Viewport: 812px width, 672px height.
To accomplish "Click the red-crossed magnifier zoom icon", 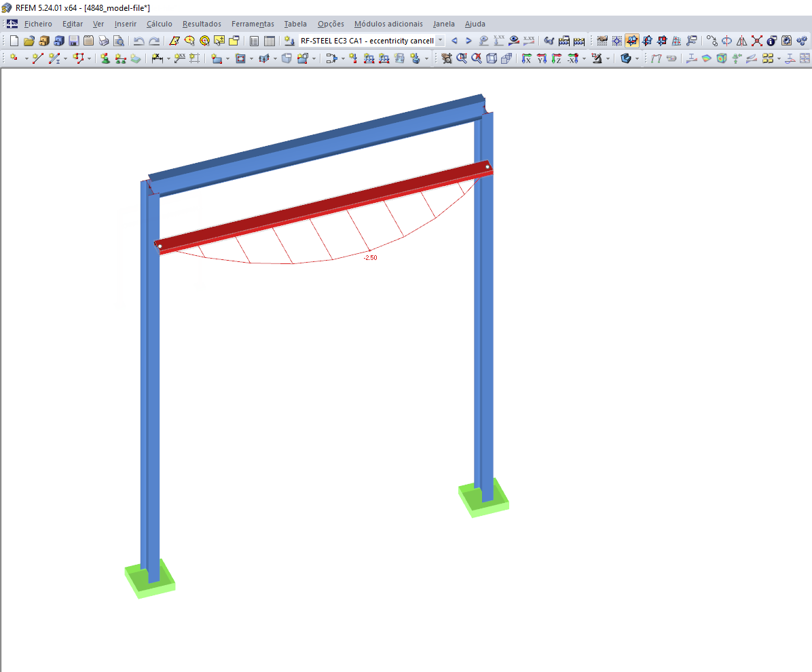I will point(477,58).
